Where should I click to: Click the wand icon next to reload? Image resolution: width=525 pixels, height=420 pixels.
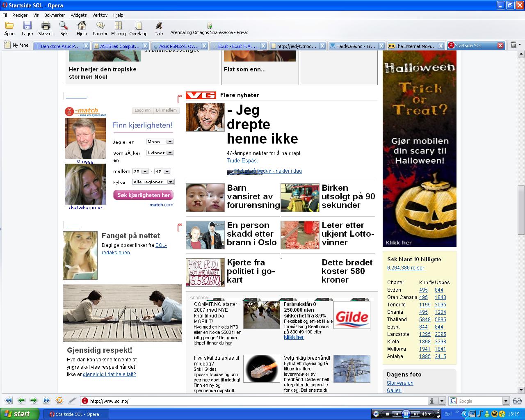72,401
